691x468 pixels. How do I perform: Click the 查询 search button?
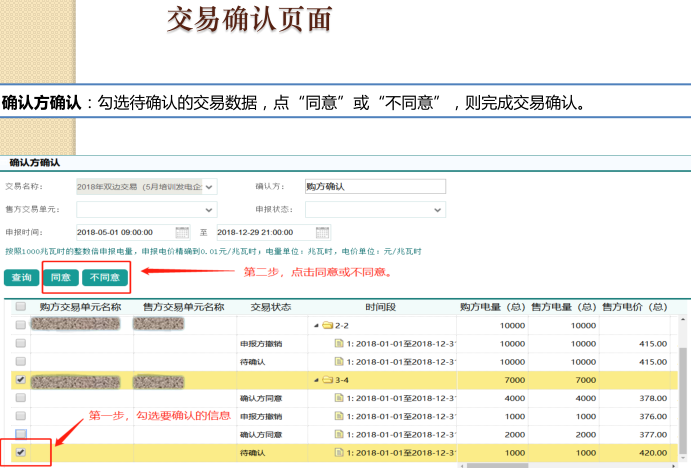click(21, 277)
